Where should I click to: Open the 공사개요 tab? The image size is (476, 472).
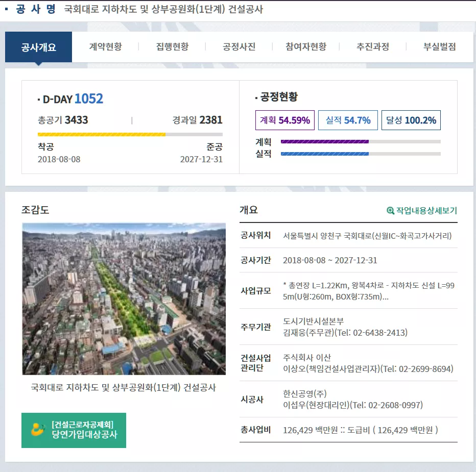click(x=38, y=47)
